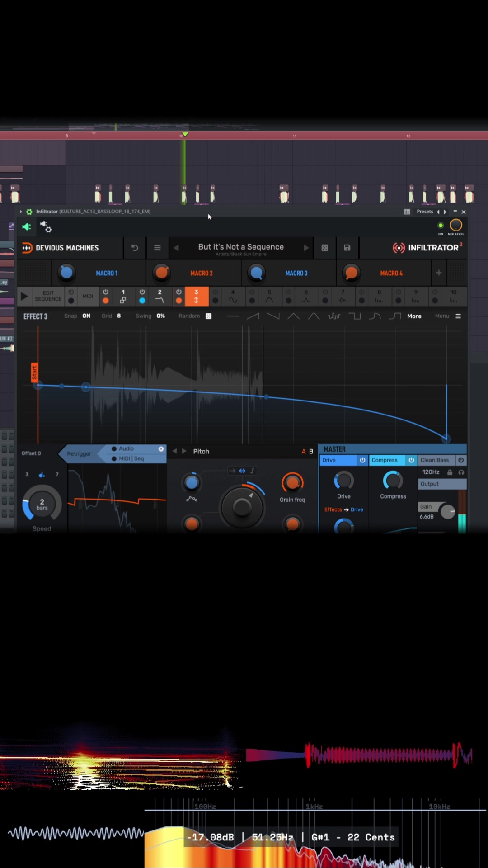Go to the next effect type arrow beside Pitch
This screenshot has width=488, height=868.
point(184,451)
